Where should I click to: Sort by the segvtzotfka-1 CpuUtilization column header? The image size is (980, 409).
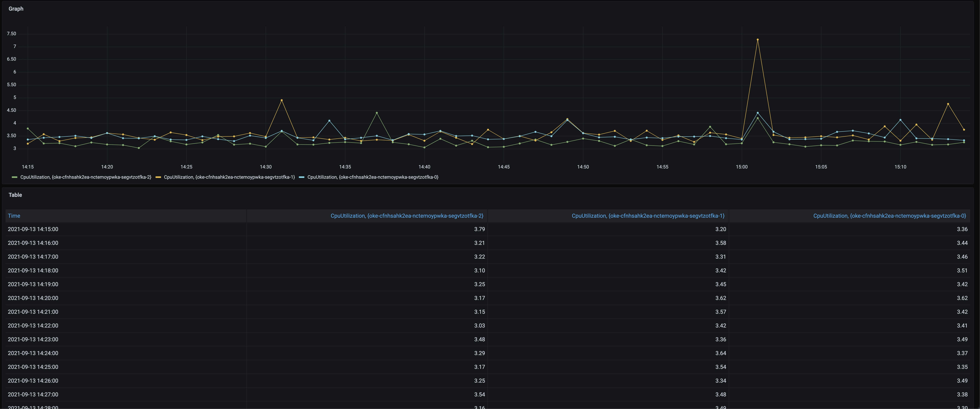(647, 216)
